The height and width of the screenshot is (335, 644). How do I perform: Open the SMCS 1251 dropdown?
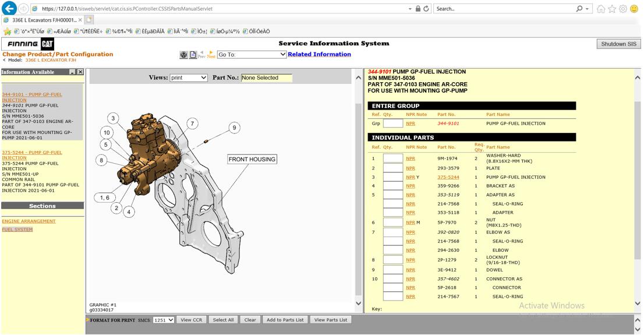(164, 320)
